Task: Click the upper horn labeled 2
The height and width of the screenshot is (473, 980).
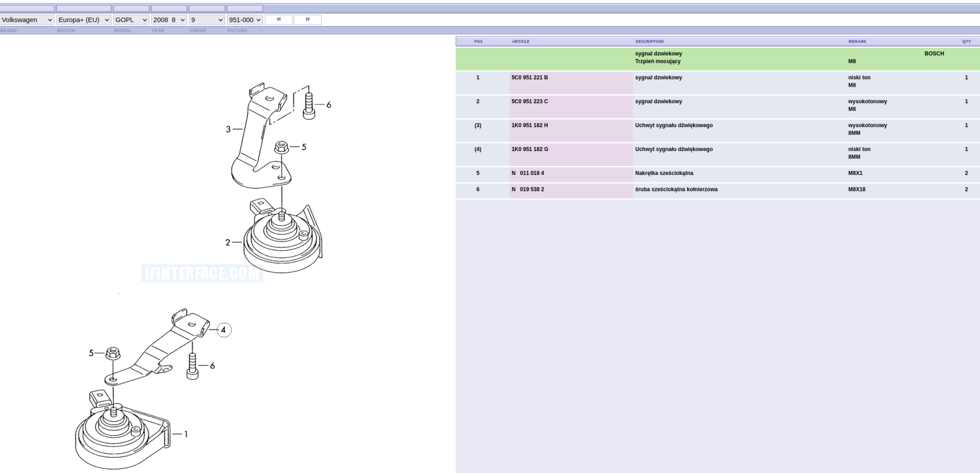Action: 283,239
